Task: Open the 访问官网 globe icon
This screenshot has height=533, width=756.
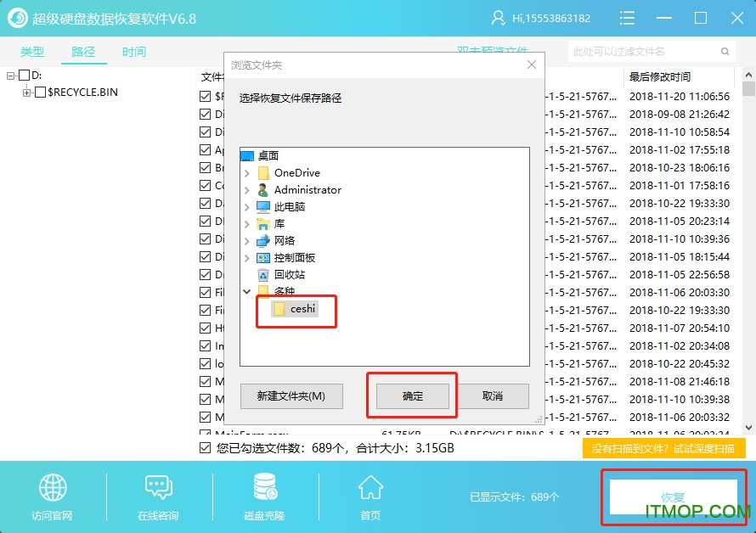Action: tap(52, 488)
